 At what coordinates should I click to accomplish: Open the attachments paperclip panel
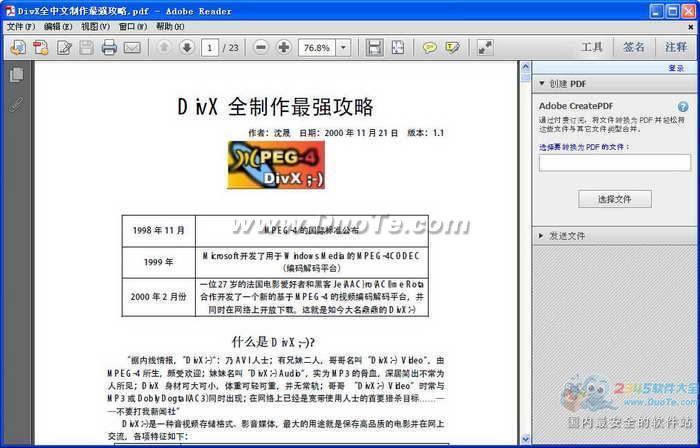tap(16, 104)
